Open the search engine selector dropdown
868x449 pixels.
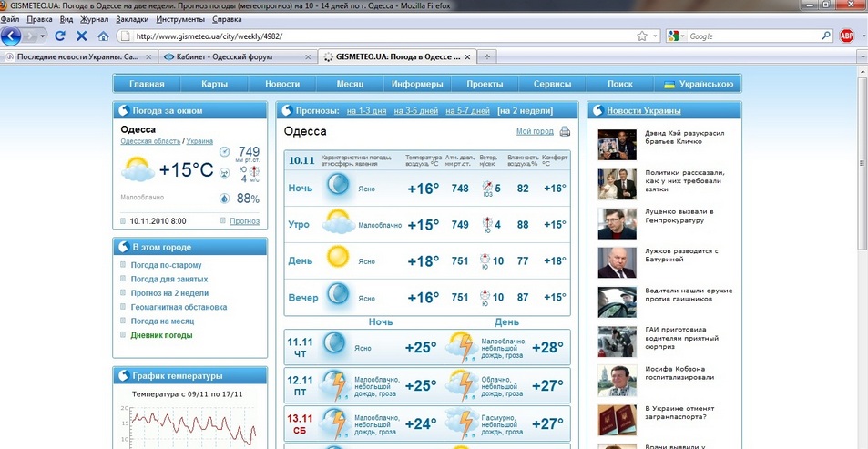pyautogui.click(x=677, y=36)
